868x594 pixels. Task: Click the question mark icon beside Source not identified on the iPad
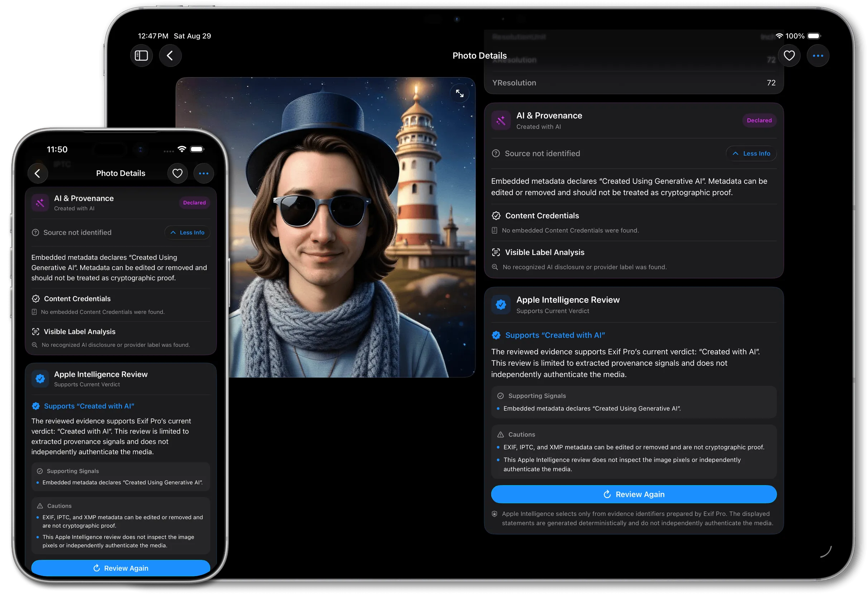(x=496, y=154)
